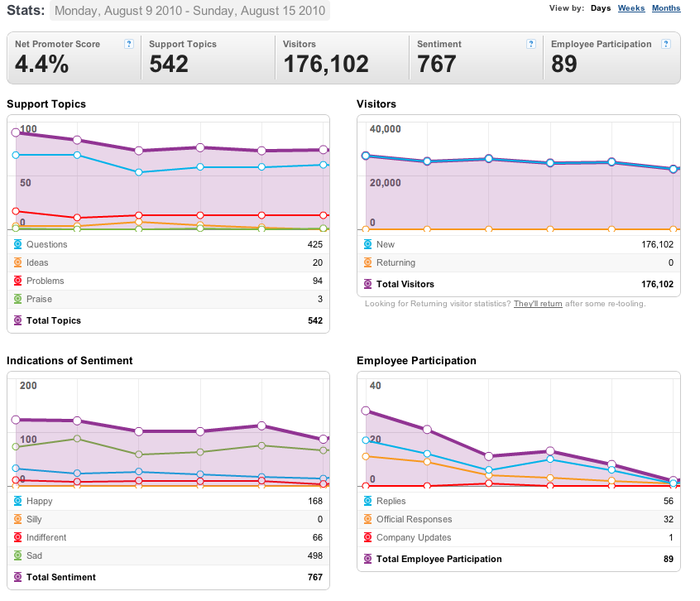Image resolution: width=700 pixels, height=601 pixels.
Task: Click the green Sad legend icon
Action: 18,556
